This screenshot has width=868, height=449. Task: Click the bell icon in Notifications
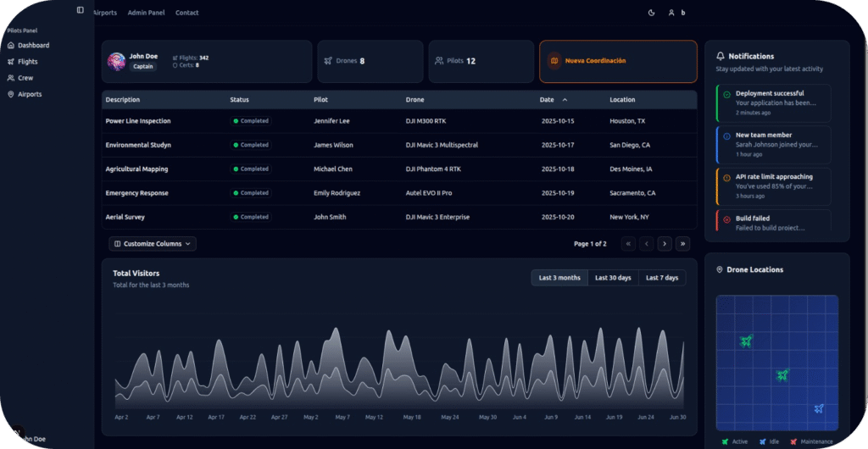coord(721,56)
